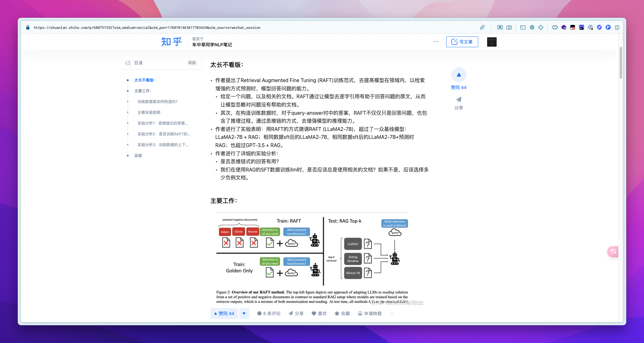Click the camera screenshot icon
The image size is (644, 343).
coord(509,28)
